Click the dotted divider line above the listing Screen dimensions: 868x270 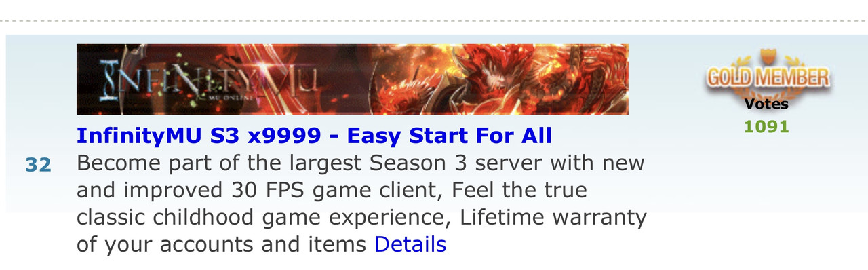coord(434,20)
